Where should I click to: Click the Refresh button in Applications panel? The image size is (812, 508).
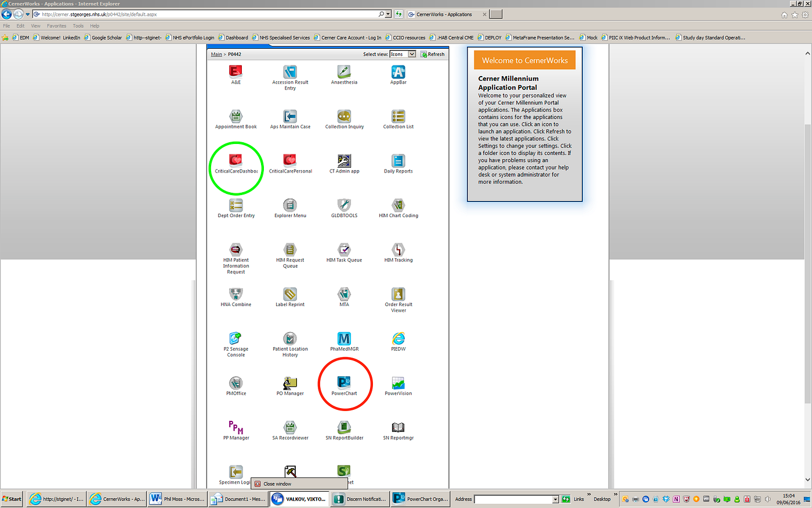tap(433, 54)
